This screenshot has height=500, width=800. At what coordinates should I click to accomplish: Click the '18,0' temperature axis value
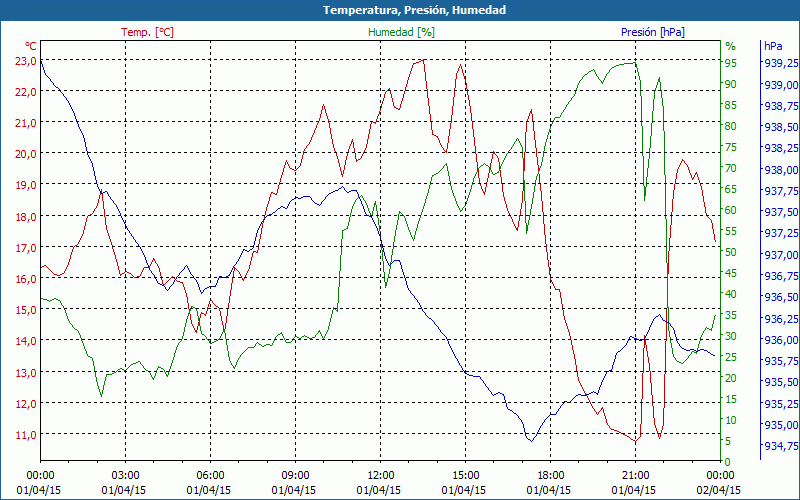[25, 217]
